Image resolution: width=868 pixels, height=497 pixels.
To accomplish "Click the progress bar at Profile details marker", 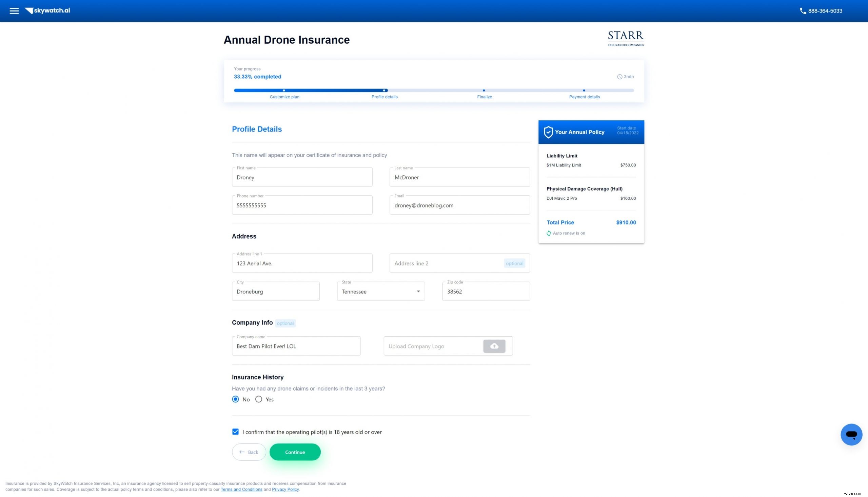I will point(385,90).
